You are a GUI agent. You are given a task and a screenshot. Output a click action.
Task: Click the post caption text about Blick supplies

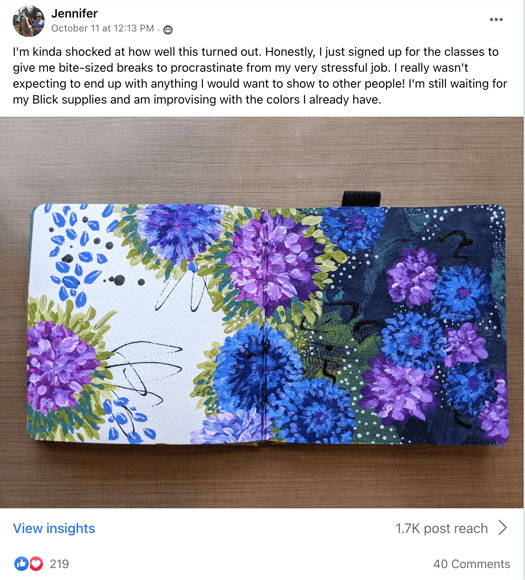click(259, 75)
